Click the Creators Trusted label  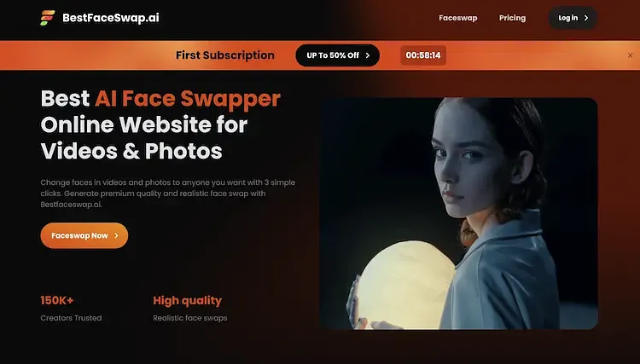click(x=71, y=318)
